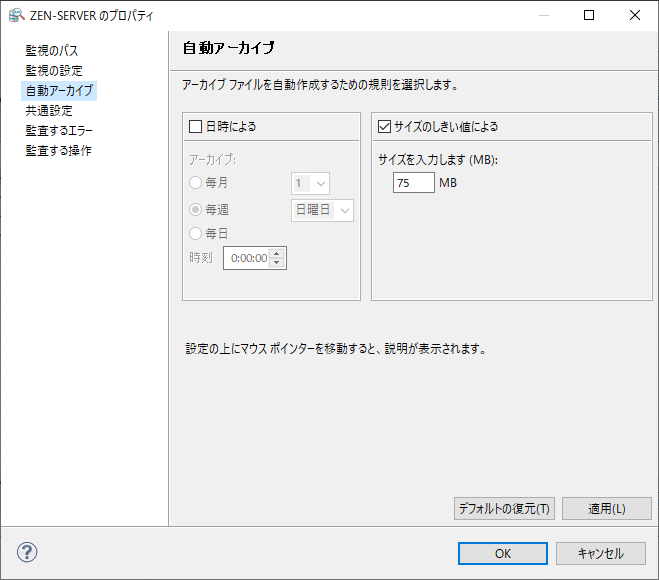
Task: Confirm with the OK button
Action: pyautogui.click(x=503, y=553)
